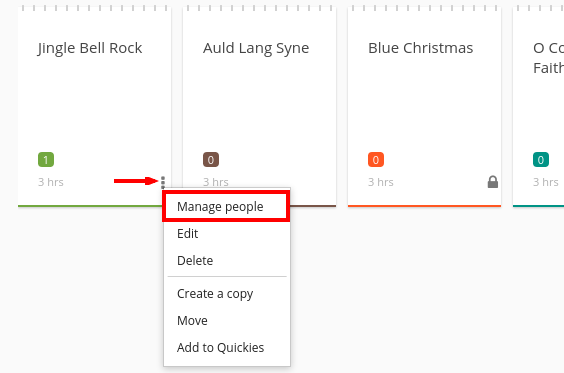Click the 3 hrs label on Jingle Bell Rock
The width and height of the screenshot is (564, 373).
pos(51,182)
